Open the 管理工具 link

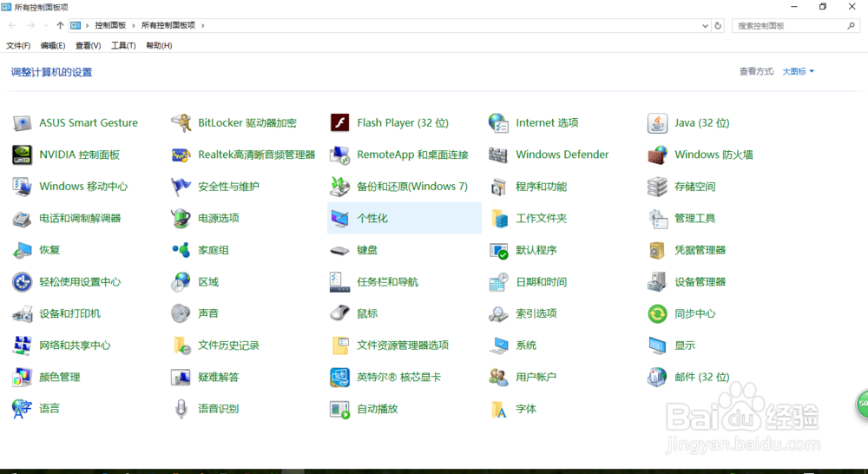coord(694,218)
